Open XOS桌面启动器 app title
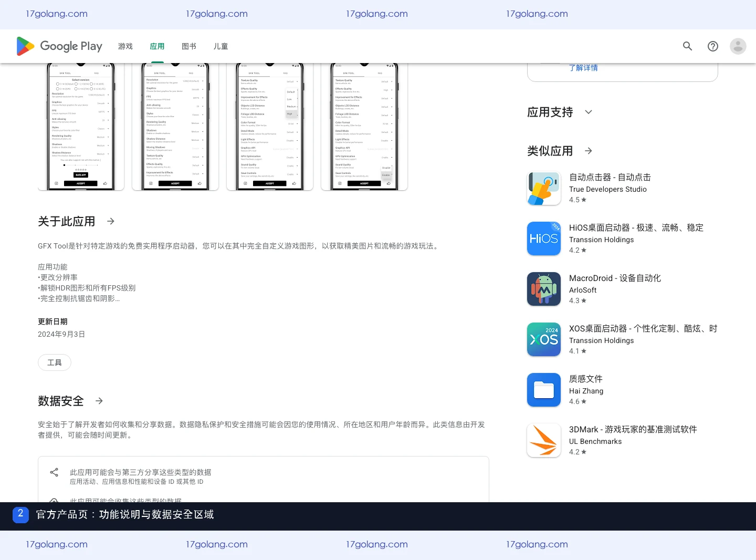 pos(643,328)
